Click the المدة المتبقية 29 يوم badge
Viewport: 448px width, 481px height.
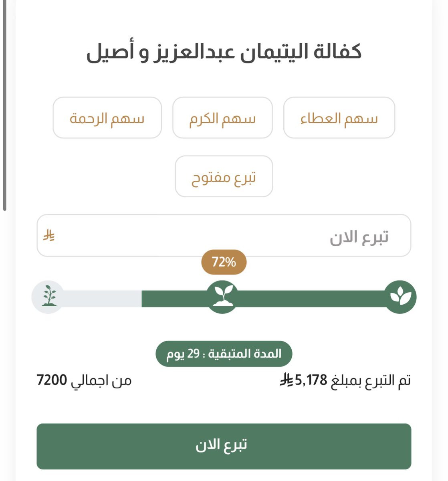(224, 354)
